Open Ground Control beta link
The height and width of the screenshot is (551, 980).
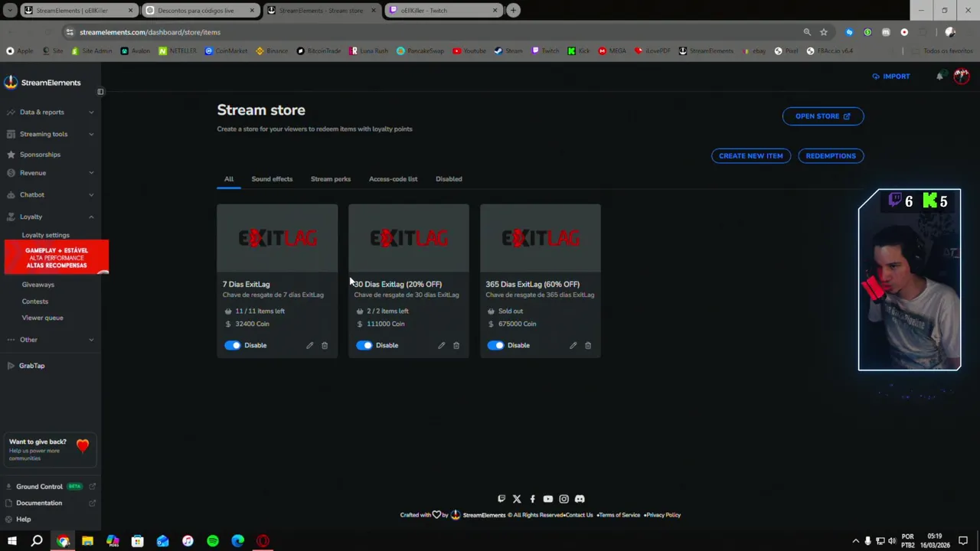coord(51,487)
